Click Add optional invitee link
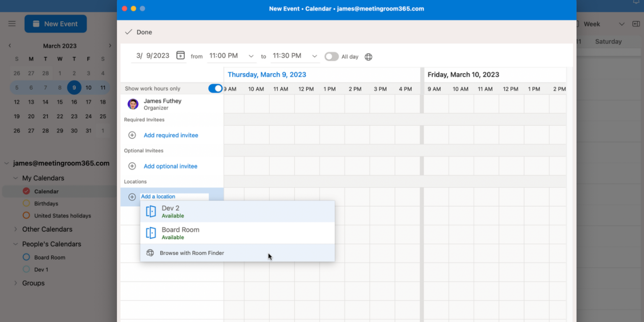This screenshot has height=322, width=644. [171, 166]
